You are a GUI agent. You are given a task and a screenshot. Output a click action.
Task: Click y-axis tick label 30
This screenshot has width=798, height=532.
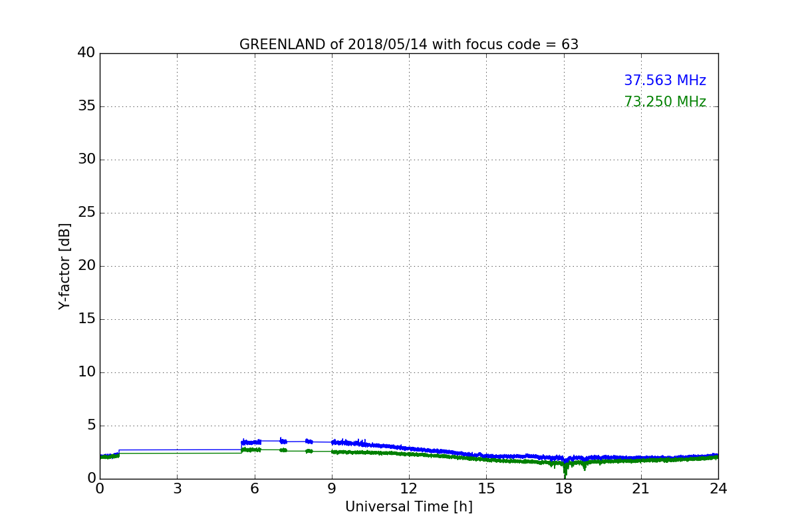86,160
